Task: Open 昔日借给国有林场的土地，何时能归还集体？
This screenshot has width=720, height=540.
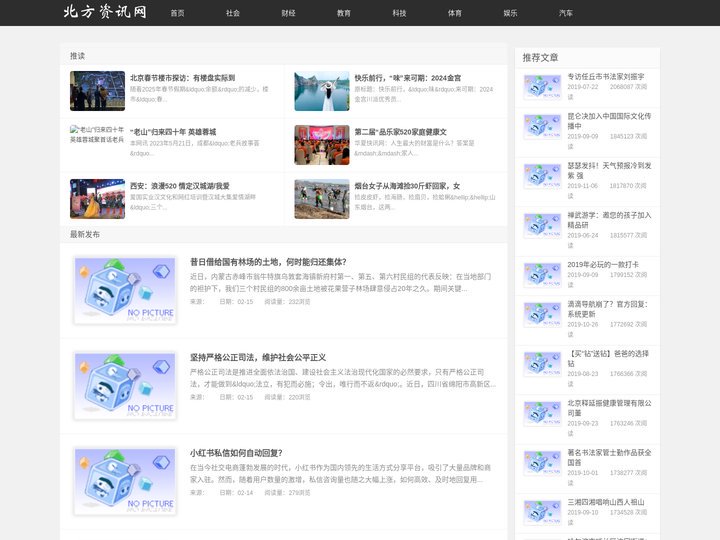Action: click(268, 262)
